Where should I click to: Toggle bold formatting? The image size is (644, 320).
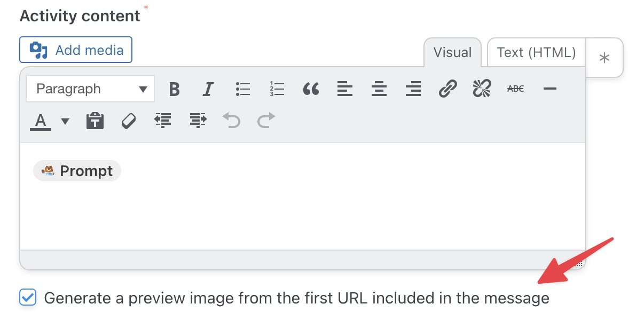(174, 89)
